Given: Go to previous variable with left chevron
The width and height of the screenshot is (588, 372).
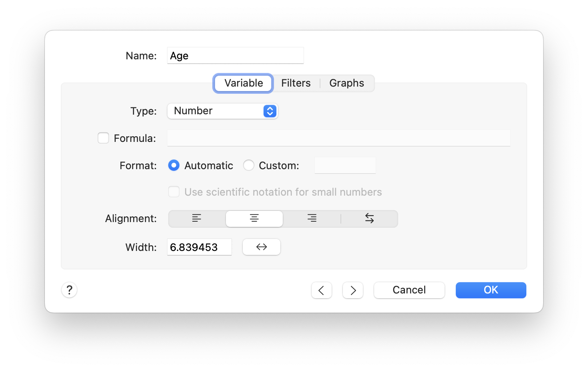Looking at the screenshot, I should click(321, 290).
